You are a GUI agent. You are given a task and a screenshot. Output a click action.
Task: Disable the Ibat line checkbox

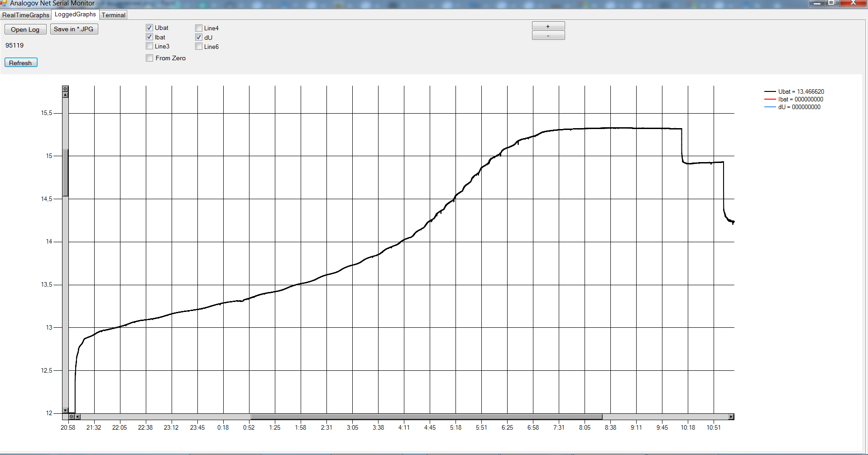pos(149,37)
